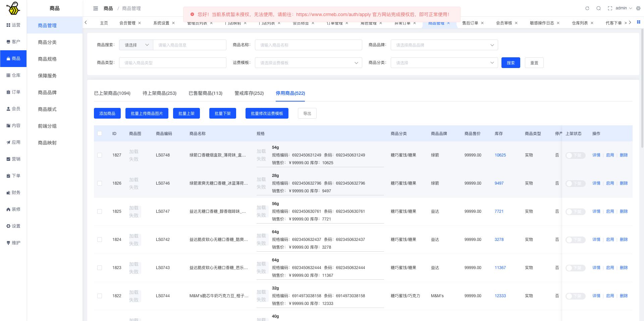The image size is (644, 321).
Task: Check the checkbox for product 1823
Action: (x=100, y=268)
